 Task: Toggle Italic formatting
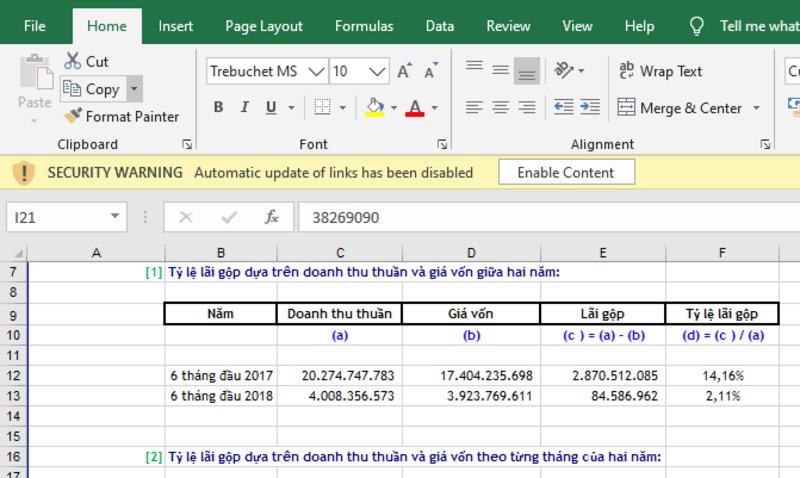246,108
